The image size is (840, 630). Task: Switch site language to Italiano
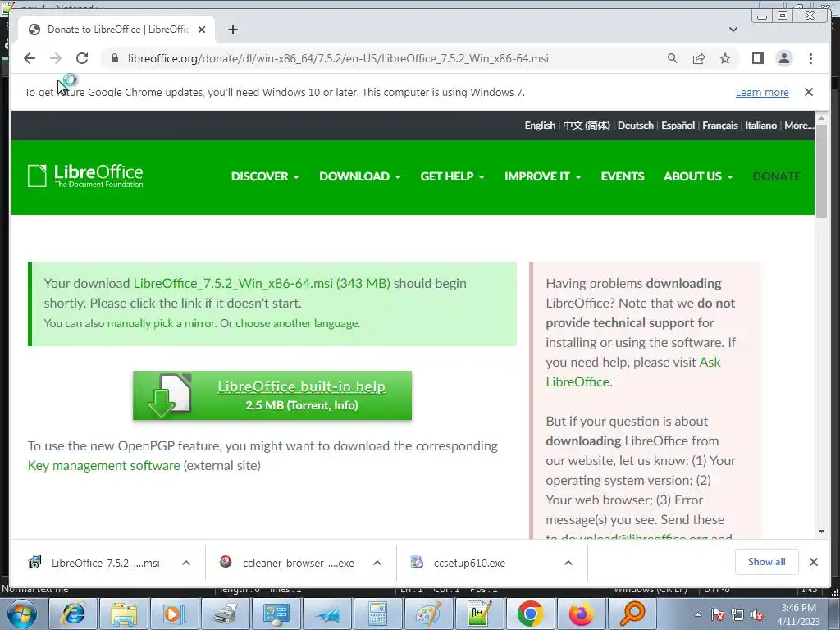click(760, 126)
